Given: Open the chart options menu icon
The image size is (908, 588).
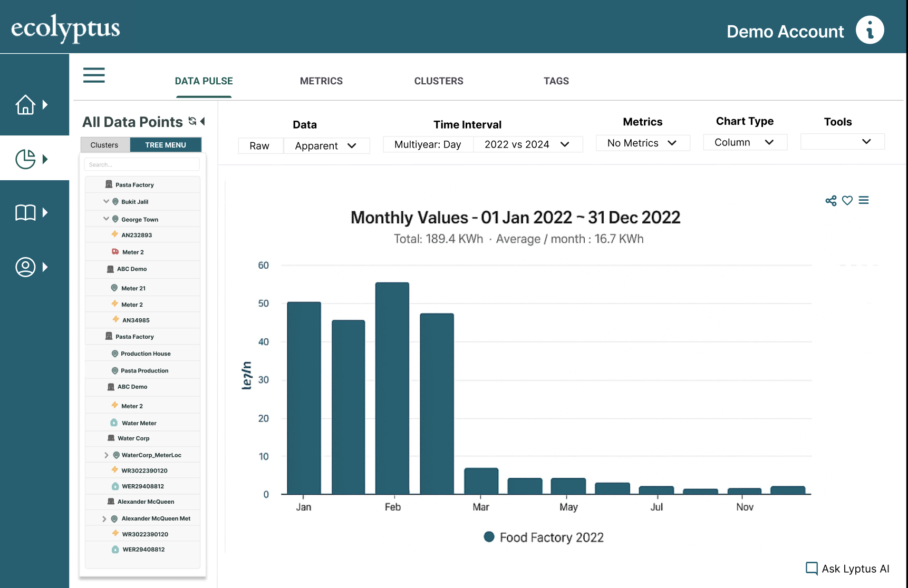Looking at the screenshot, I should pyautogui.click(x=864, y=201).
